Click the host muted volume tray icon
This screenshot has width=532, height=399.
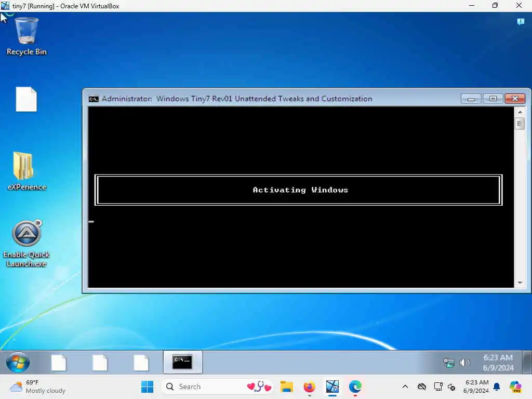pos(451,387)
